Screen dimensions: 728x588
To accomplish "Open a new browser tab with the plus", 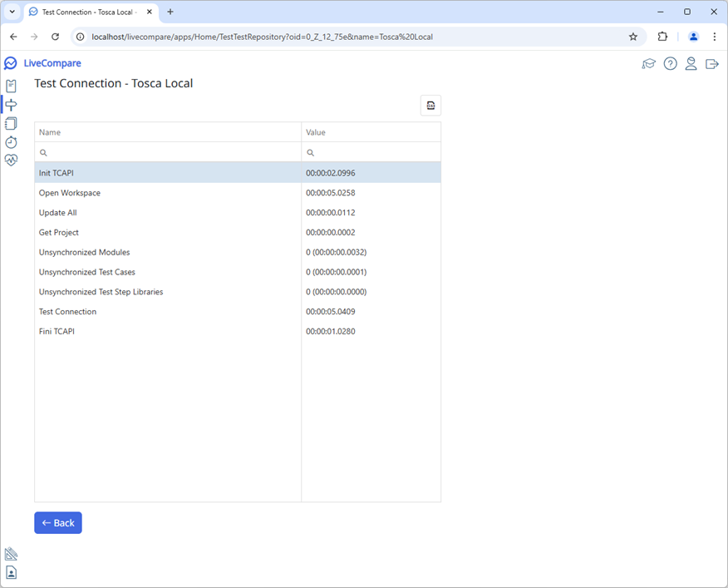I will [170, 12].
